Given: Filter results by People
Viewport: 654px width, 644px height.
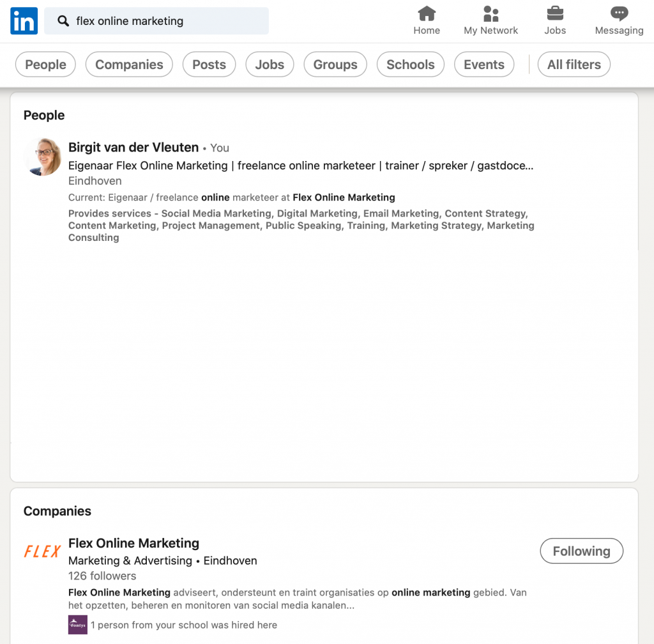Looking at the screenshot, I should [45, 65].
